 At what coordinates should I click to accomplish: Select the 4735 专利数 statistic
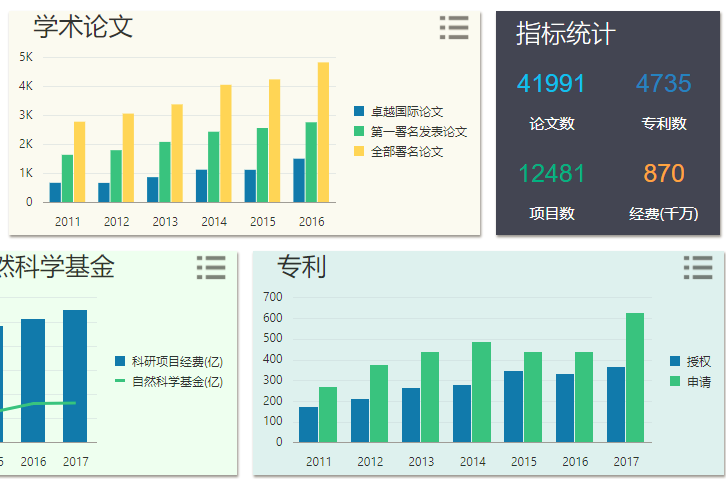664,84
